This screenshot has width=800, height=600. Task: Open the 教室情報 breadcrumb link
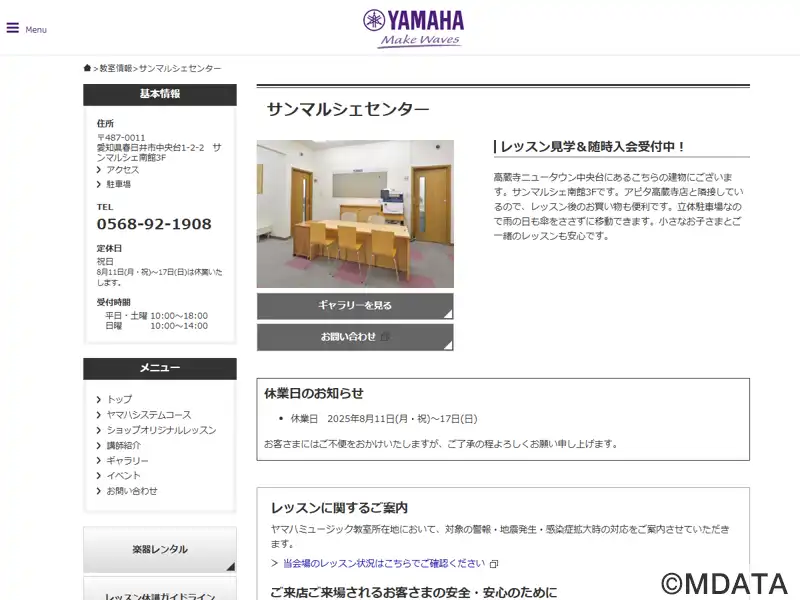pyautogui.click(x=115, y=68)
